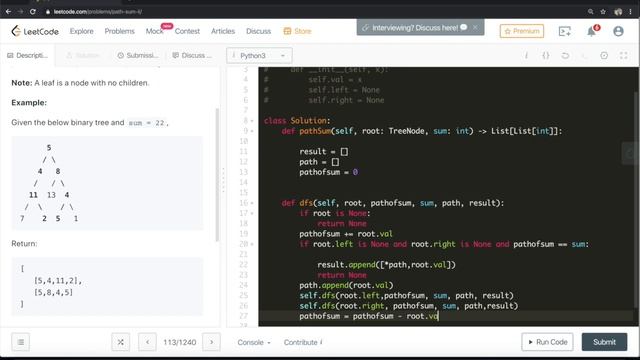Image resolution: width=640 pixels, height=360 pixels.
Task: Reload the page in browser
Action: point(33,11)
